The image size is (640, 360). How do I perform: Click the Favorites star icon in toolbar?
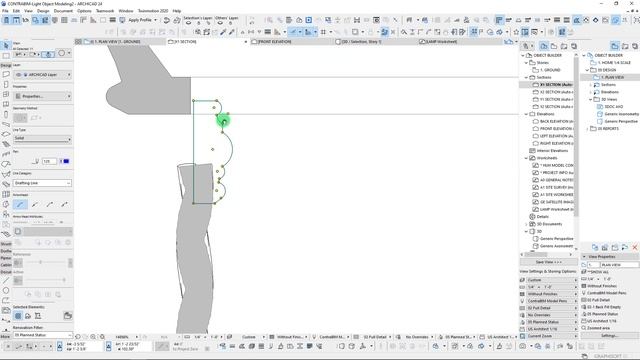point(516,32)
